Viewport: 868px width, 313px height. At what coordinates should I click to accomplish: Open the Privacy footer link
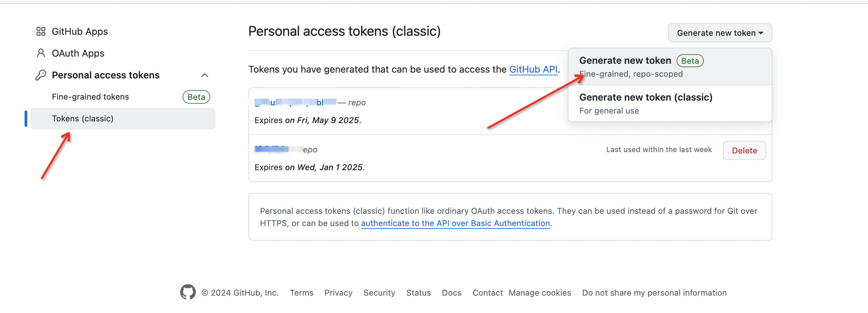(338, 293)
